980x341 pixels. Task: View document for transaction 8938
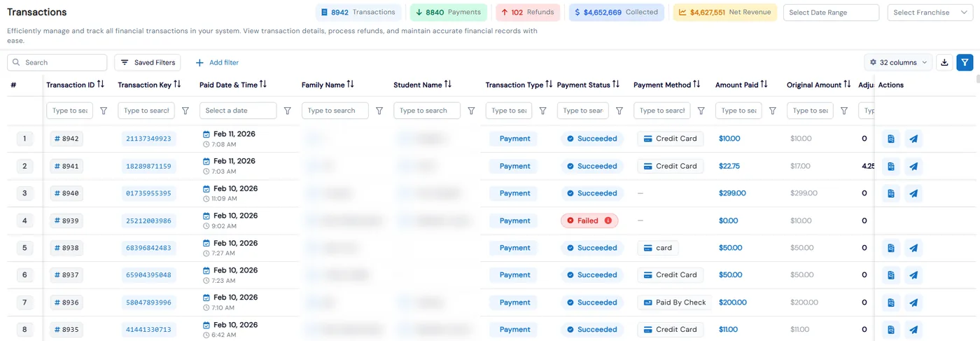tap(891, 248)
